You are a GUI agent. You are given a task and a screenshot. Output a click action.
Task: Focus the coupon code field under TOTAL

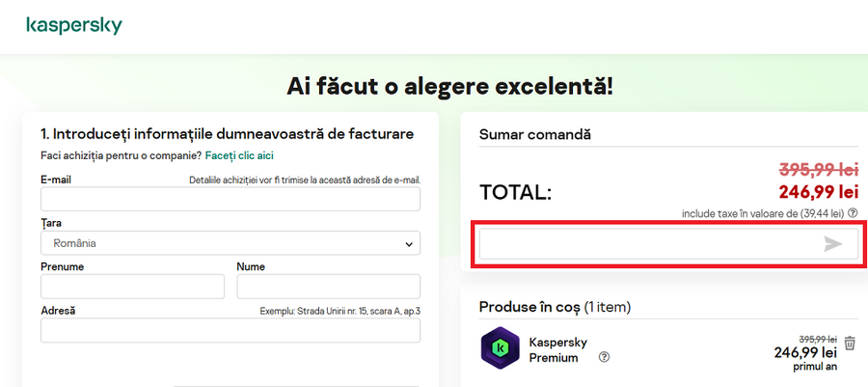pos(648,244)
